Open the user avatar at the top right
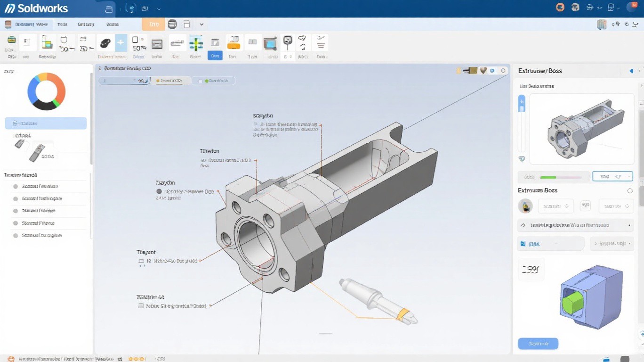 pos(632,7)
